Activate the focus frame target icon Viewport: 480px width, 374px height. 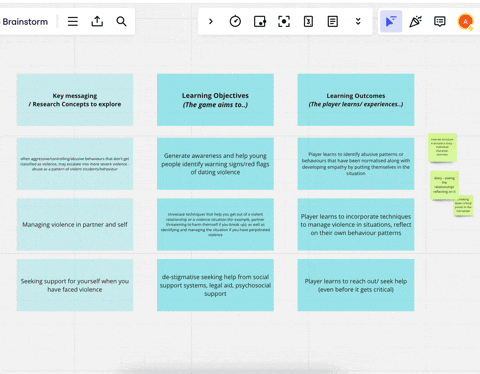(x=284, y=22)
